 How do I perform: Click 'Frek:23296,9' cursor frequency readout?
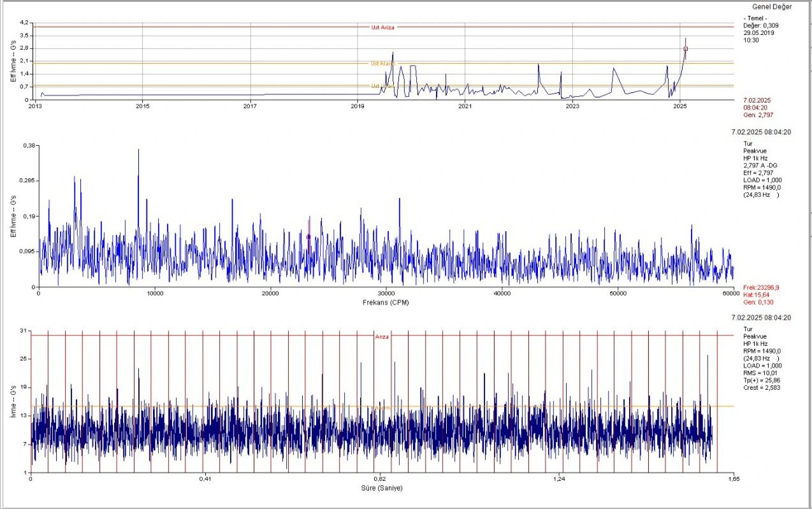[x=761, y=287]
